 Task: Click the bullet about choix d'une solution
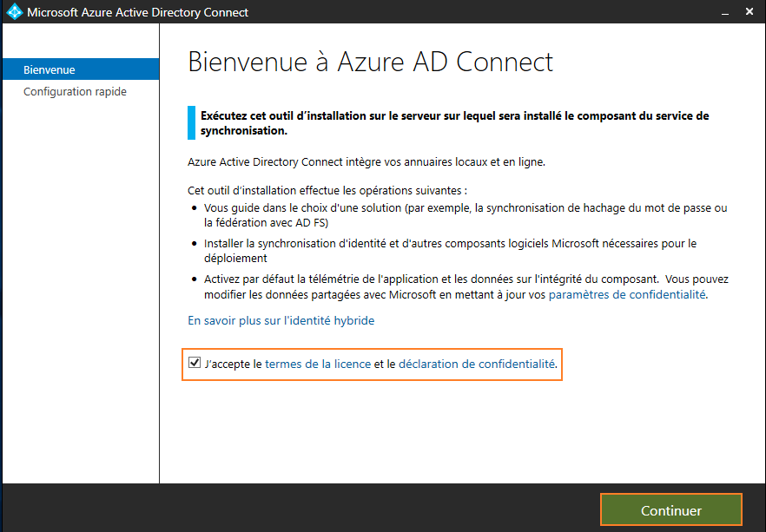(466, 215)
